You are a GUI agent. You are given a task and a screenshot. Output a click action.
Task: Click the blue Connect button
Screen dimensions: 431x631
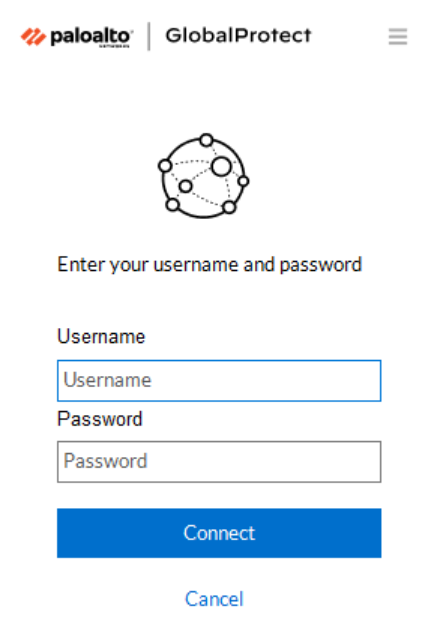(x=219, y=533)
